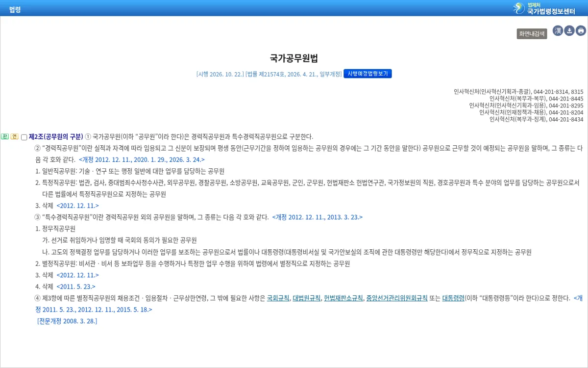Click sub-item 나. 고도의 정책결정 line

coord(287,252)
